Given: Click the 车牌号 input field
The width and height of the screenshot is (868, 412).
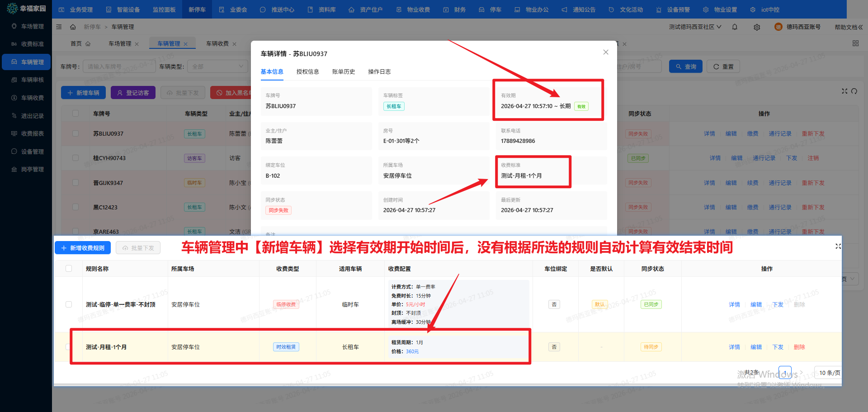Looking at the screenshot, I should (x=119, y=66).
